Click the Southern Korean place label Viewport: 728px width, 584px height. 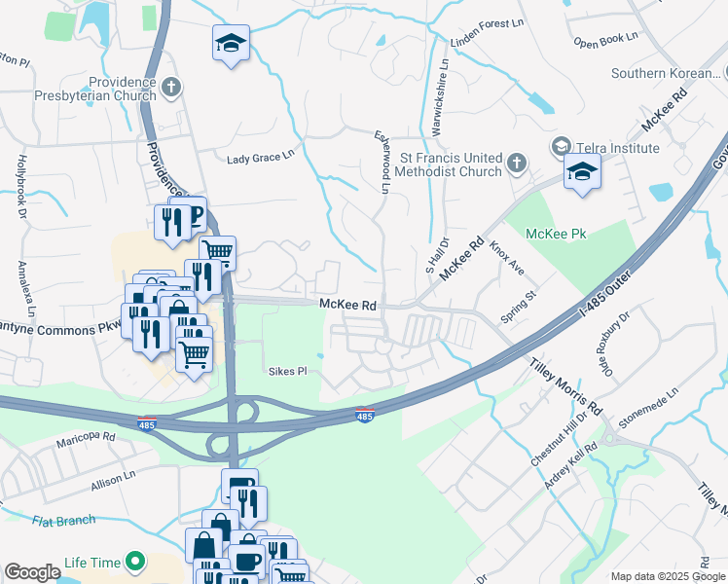click(666, 73)
